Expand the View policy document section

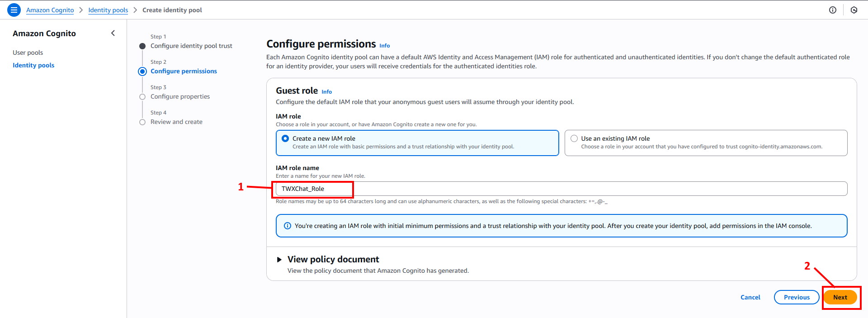pos(279,260)
